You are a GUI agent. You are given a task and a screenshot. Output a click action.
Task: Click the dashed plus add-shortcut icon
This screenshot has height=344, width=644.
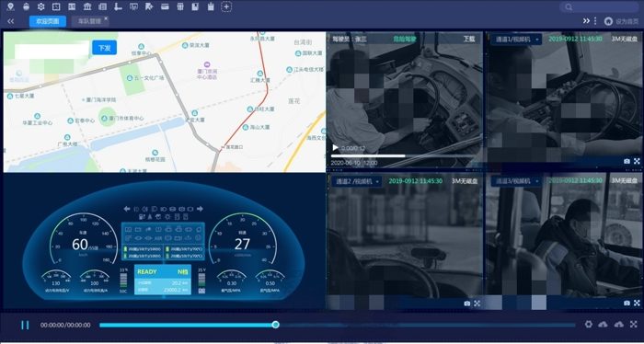226,6
